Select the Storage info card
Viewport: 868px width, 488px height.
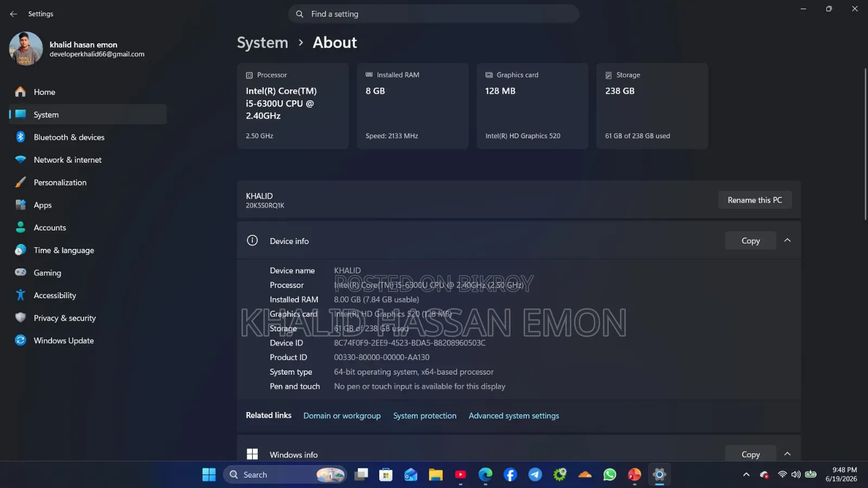[652, 106]
